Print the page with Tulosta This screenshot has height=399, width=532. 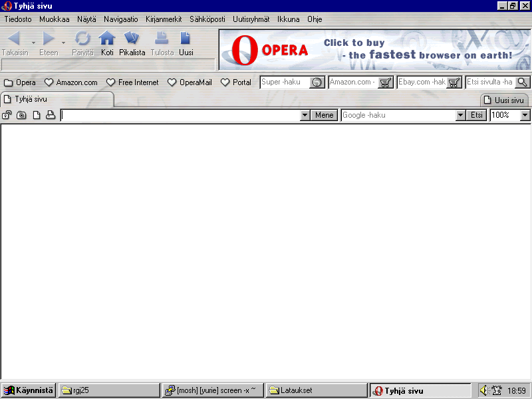pos(162,43)
